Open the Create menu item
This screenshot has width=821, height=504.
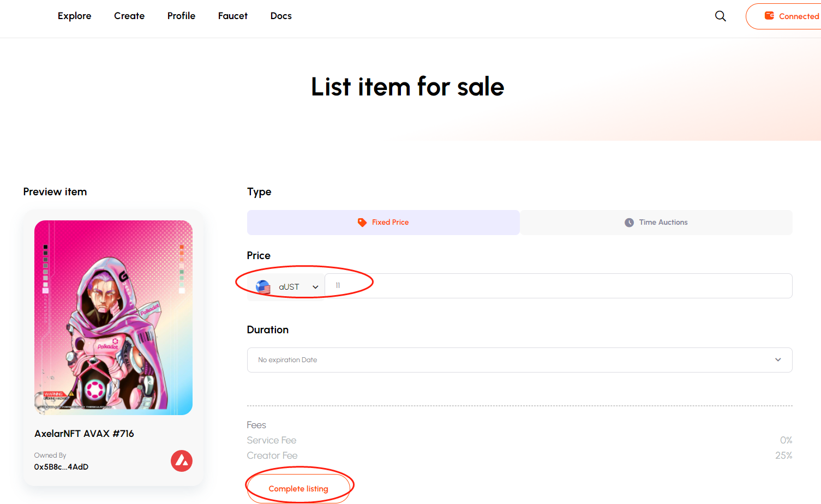[129, 16]
